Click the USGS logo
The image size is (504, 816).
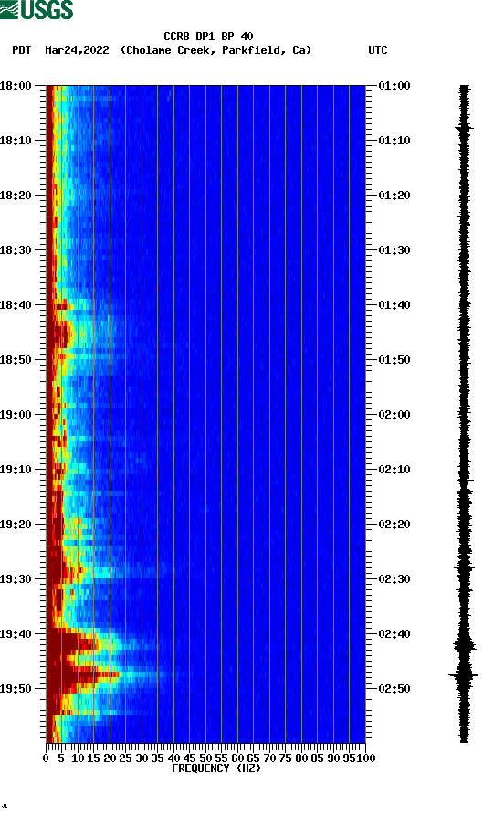pos(37,9)
